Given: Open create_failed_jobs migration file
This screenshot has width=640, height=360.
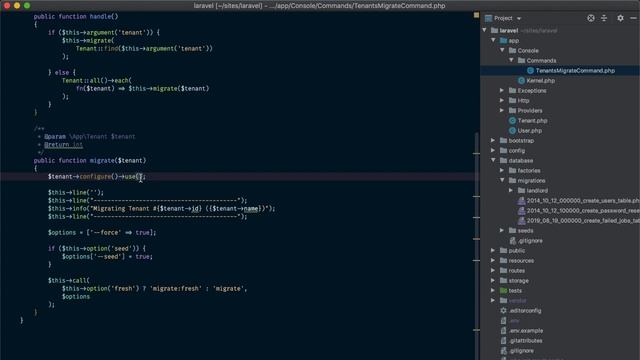Looking at the screenshot, I should click(x=583, y=220).
